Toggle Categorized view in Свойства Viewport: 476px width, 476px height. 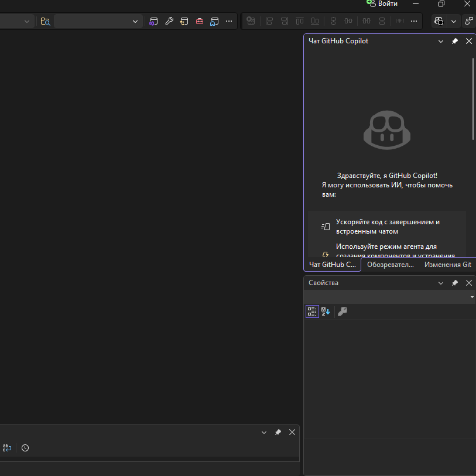coord(312,311)
